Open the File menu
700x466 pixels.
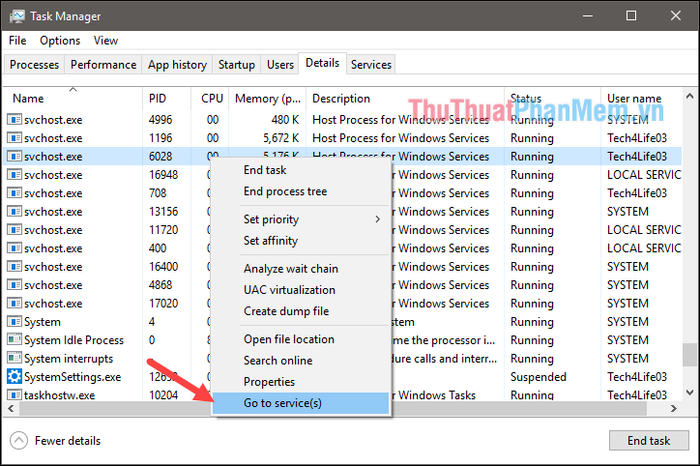tap(17, 41)
